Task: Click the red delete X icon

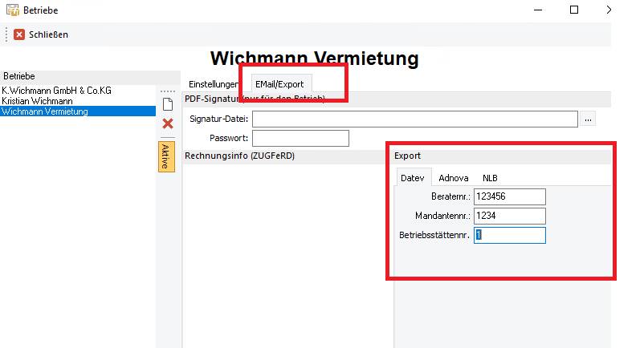Action: 168,123
